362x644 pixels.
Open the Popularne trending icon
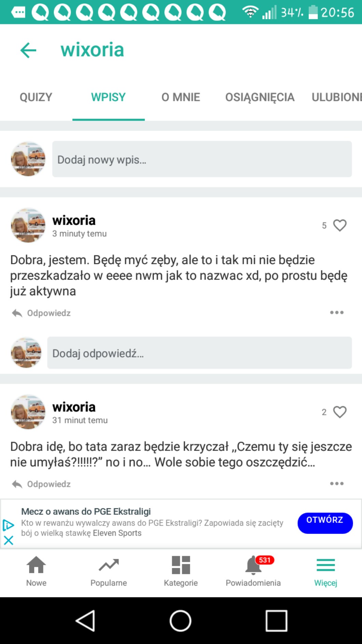pyautogui.click(x=109, y=571)
